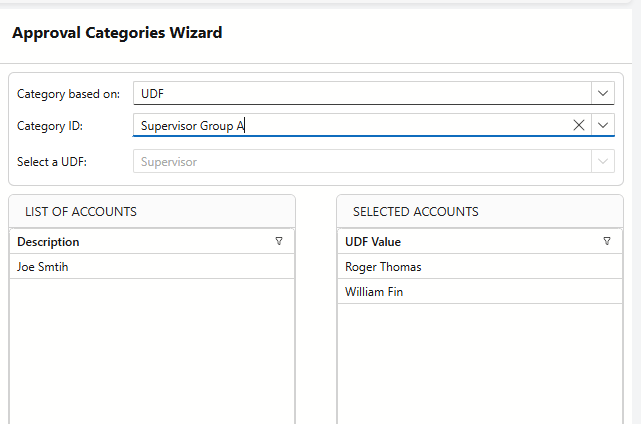Sort by the UDF Value column header
Image resolution: width=641 pixels, height=424 pixels.
coord(373,242)
